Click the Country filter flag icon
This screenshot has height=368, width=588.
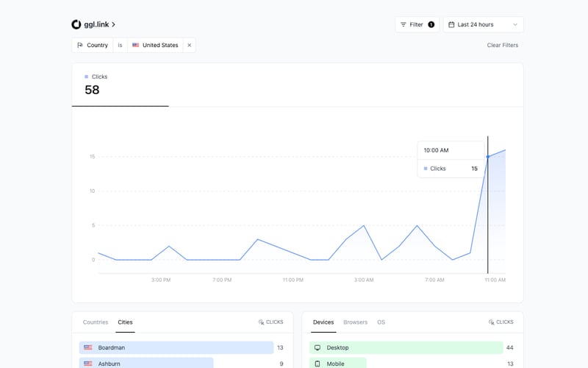[79, 45]
